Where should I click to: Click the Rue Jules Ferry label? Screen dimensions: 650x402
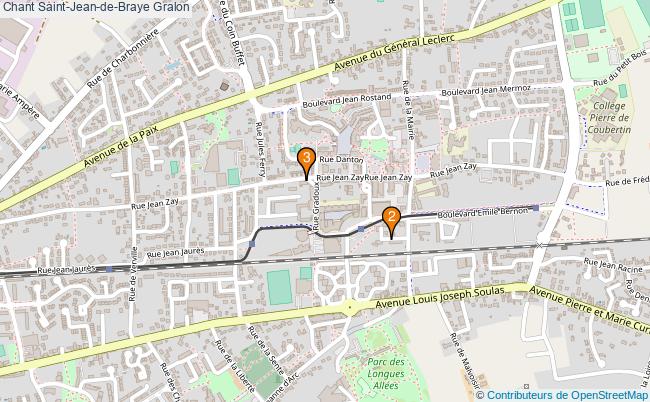[260, 150]
